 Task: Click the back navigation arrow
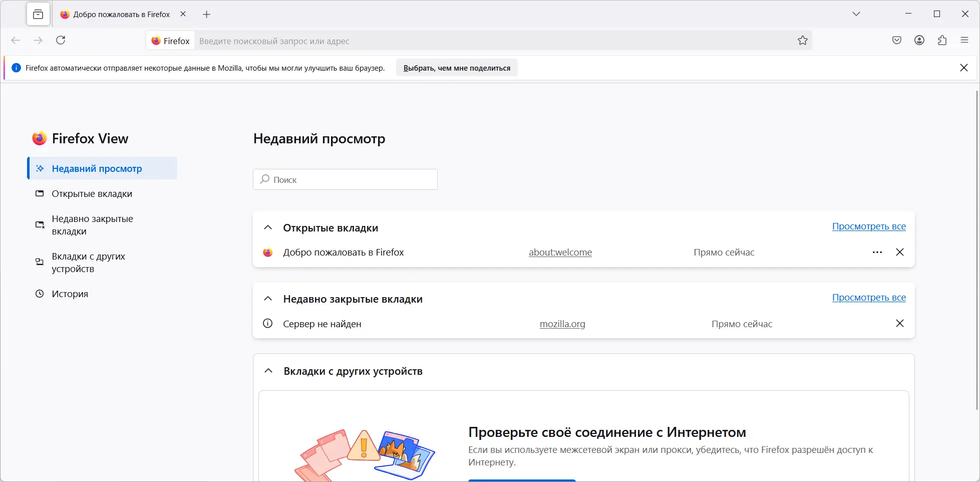point(16,40)
